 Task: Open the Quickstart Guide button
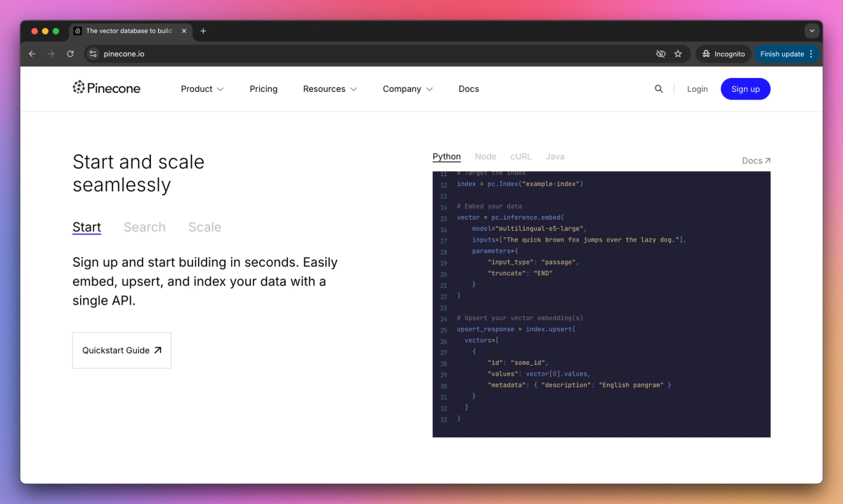[122, 350]
